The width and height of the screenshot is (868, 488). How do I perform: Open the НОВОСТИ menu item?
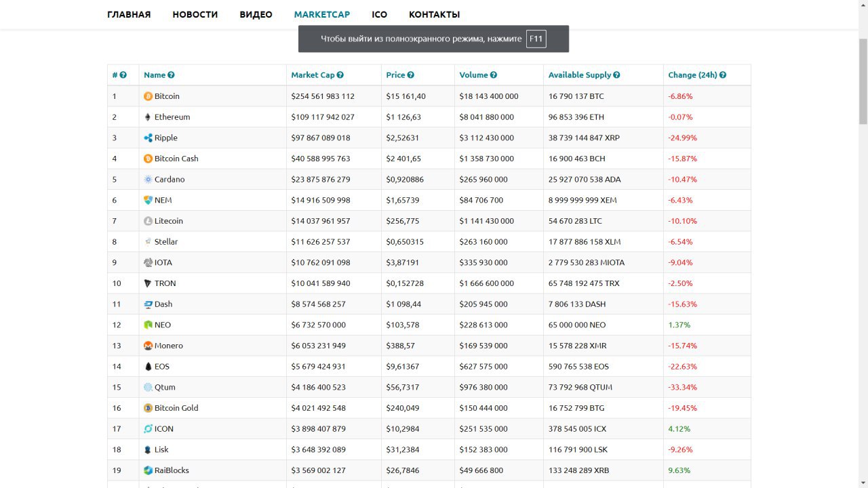pyautogui.click(x=195, y=14)
